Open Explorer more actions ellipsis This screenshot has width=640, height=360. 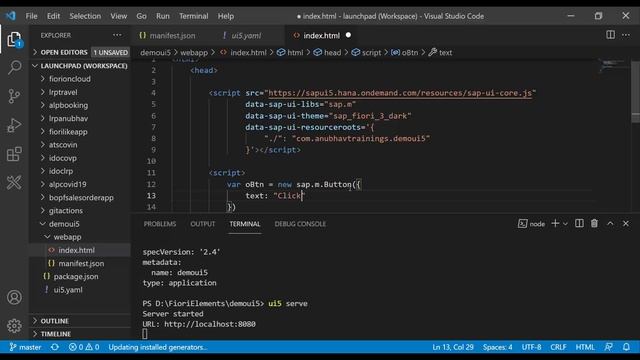pyautogui.click(x=117, y=35)
